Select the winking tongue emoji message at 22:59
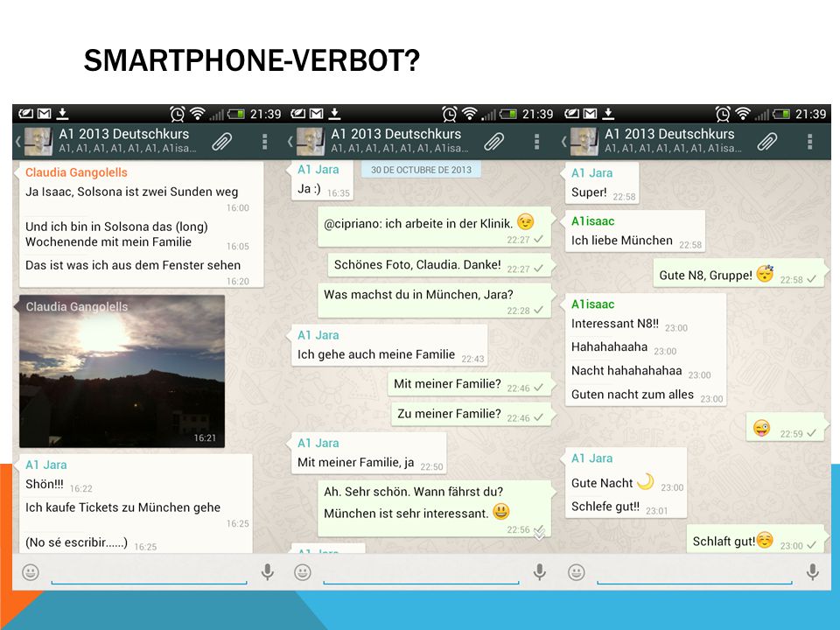The width and height of the screenshot is (840, 630). click(785, 428)
